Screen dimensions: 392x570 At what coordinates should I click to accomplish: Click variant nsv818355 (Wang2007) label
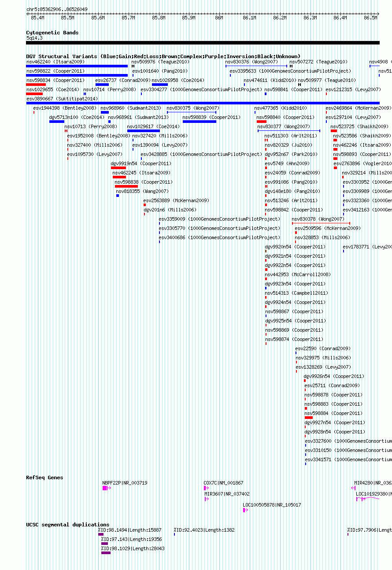[142, 191]
